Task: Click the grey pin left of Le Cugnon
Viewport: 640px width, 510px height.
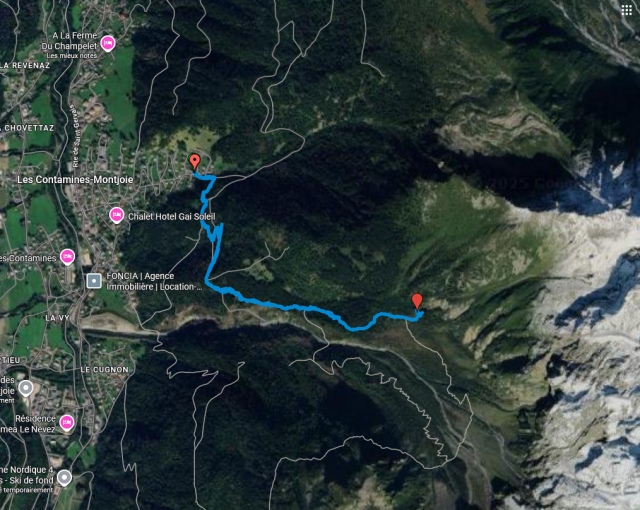Action: pyautogui.click(x=26, y=388)
